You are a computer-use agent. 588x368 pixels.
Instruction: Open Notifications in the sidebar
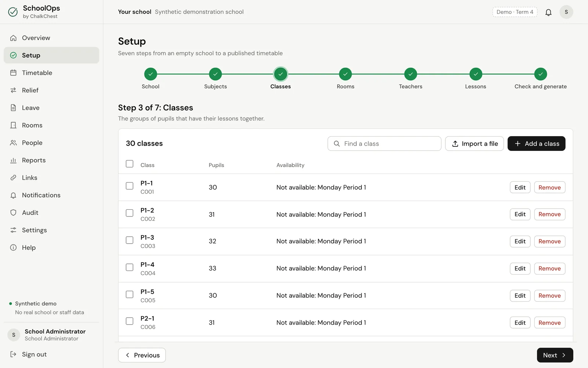point(51,195)
